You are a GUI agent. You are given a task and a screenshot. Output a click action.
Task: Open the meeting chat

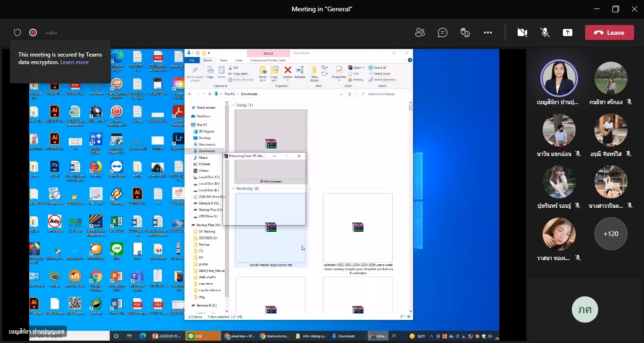pyautogui.click(x=443, y=33)
